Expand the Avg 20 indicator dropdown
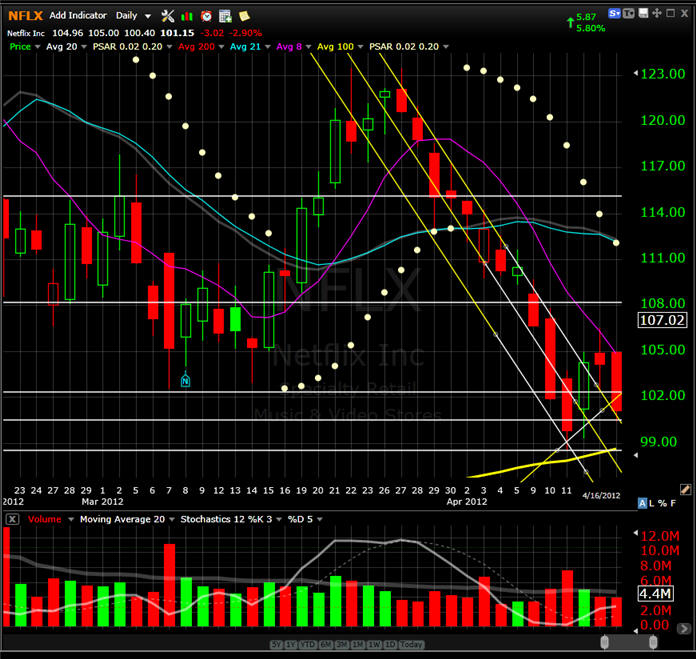696x659 pixels. (84, 47)
